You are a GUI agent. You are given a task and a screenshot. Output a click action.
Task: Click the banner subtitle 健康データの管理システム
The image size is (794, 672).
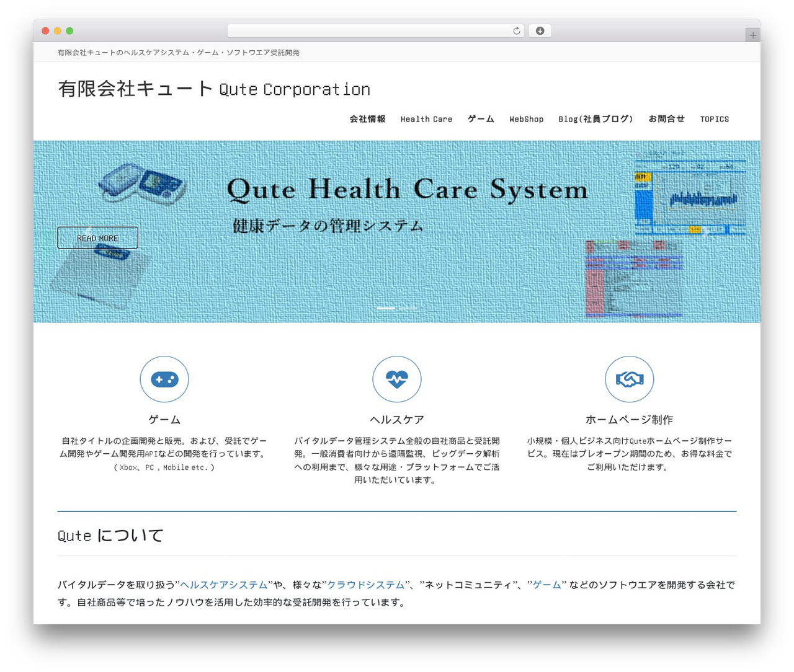pyautogui.click(x=328, y=226)
